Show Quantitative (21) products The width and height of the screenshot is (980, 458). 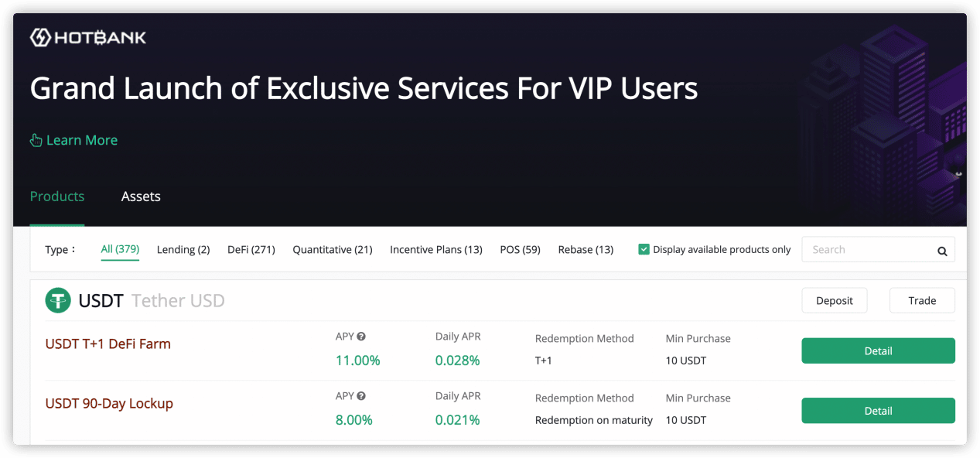tap(333, 250)
